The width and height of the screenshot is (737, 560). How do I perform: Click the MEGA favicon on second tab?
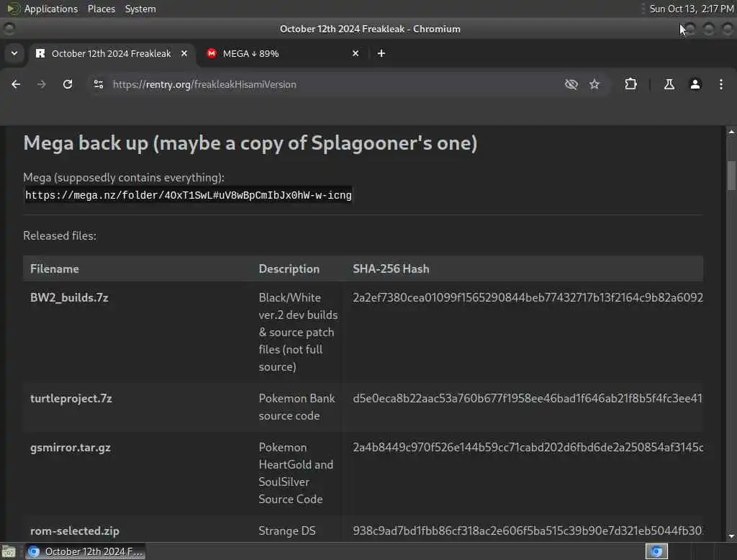(x=212, y=53)
